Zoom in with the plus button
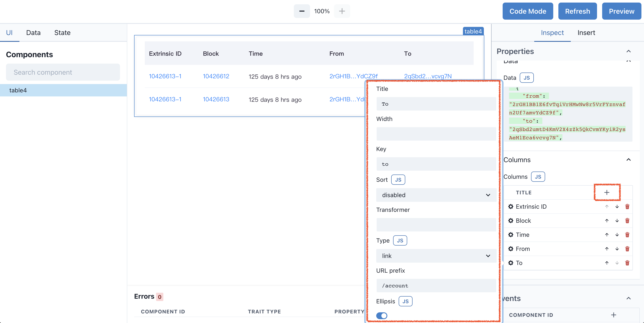Viewport: 644px width, 323px height. (x=342, y=11)
